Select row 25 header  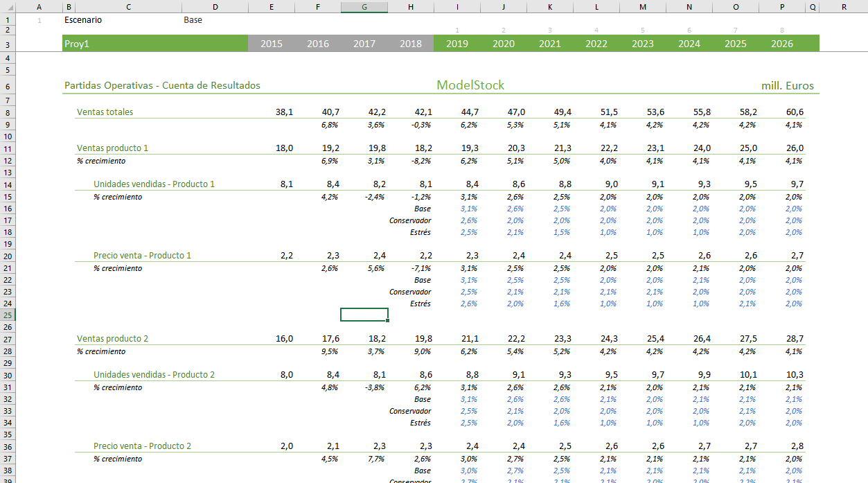7,315
